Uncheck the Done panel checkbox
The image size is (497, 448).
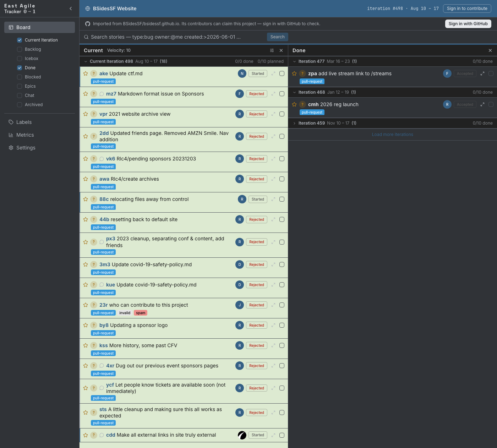pos(20,68)
